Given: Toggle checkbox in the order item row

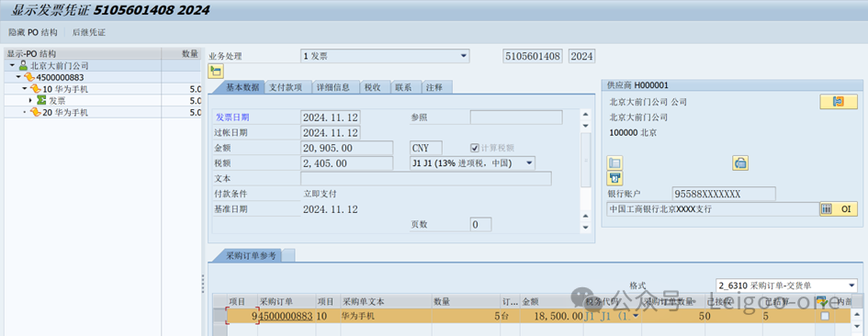Looking at the screenshot, I should coord(825,316).
